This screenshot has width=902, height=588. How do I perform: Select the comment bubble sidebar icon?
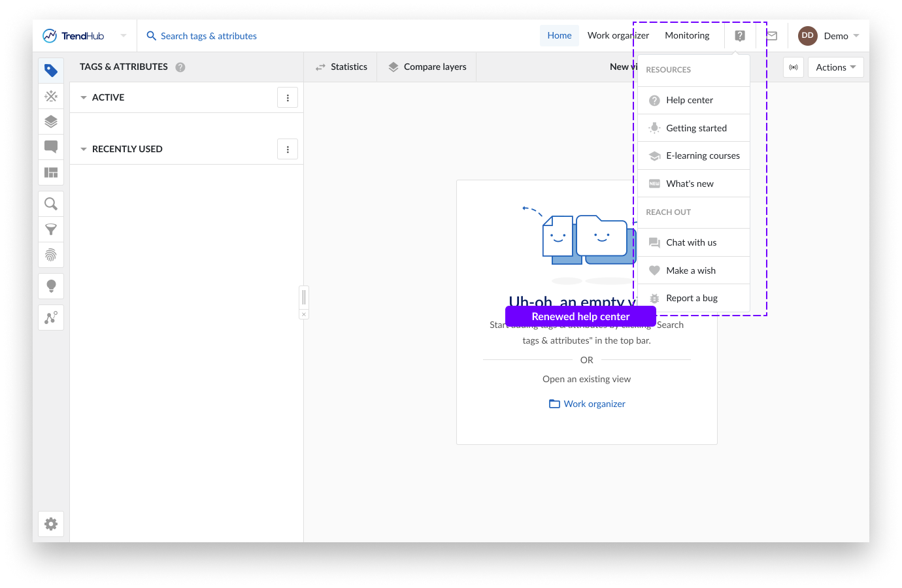[51, 147]
